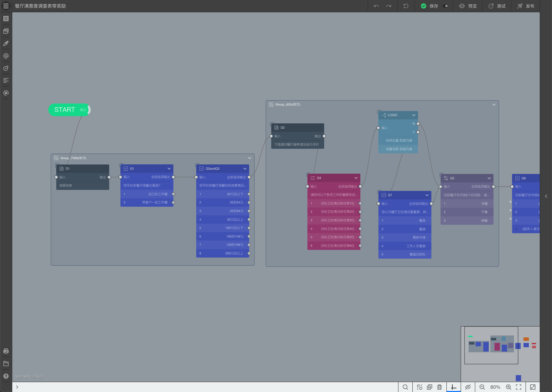Click the 测试 test button
Viewport: 552px width, 392px height.
click(497, 6)
